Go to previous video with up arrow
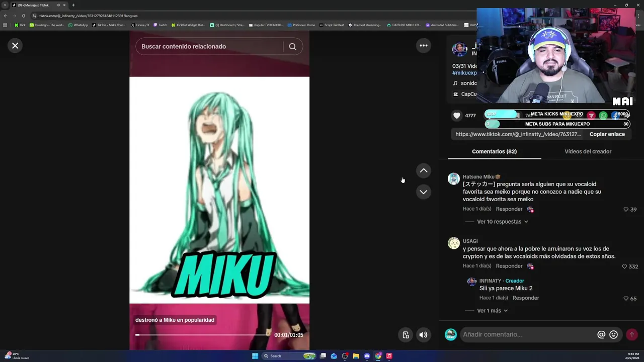 (424, 171)
